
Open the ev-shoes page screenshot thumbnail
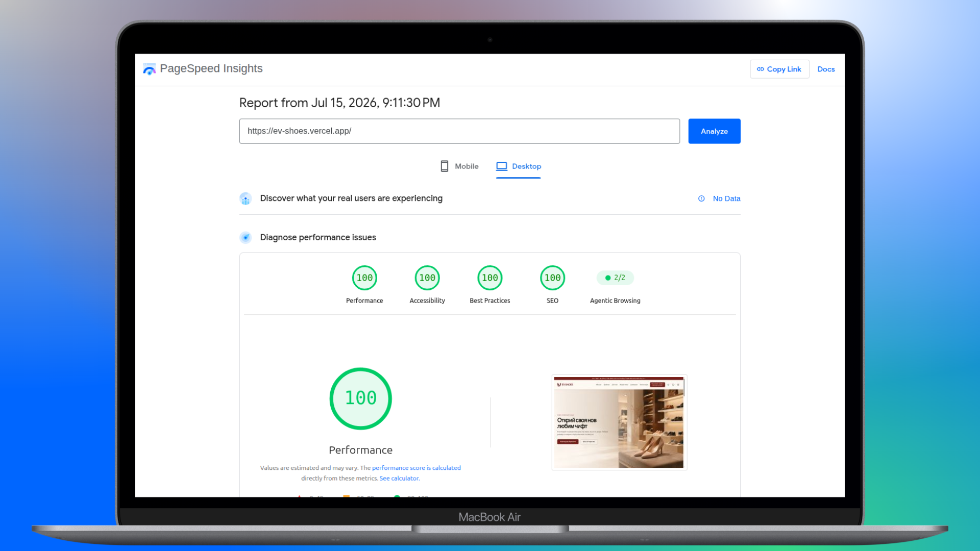point(619,422)
